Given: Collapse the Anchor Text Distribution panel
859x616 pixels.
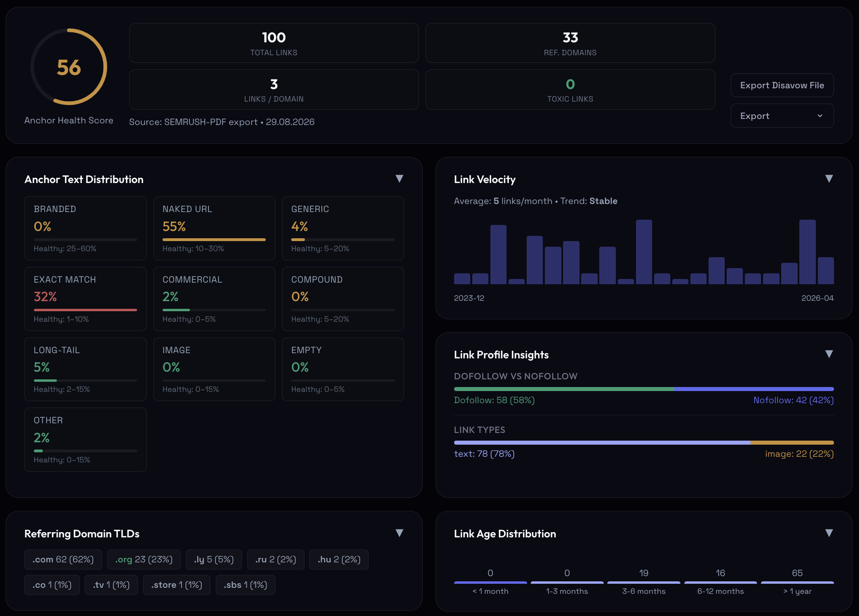Looking at the screenshot, I should [x=399, y=179].
